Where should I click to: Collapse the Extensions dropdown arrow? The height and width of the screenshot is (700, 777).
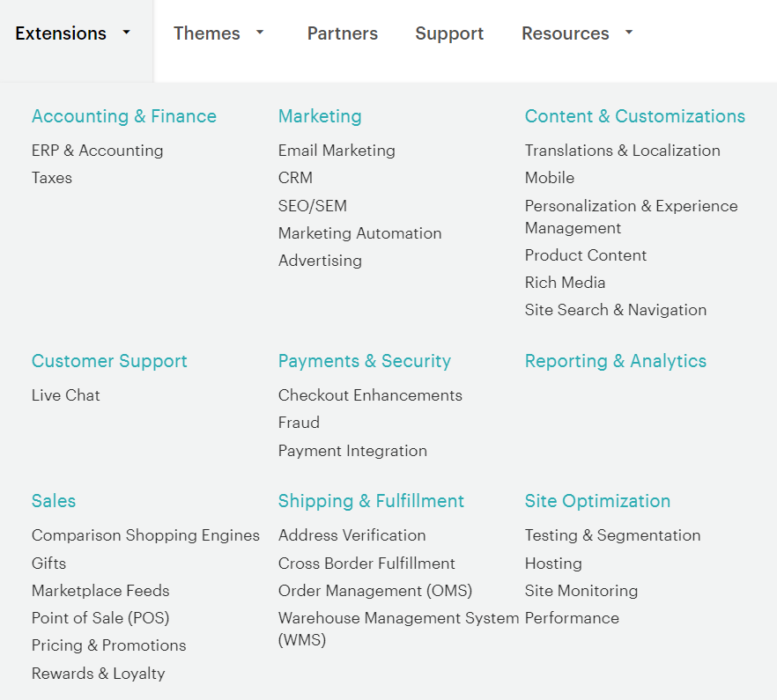tap(126, 33)
